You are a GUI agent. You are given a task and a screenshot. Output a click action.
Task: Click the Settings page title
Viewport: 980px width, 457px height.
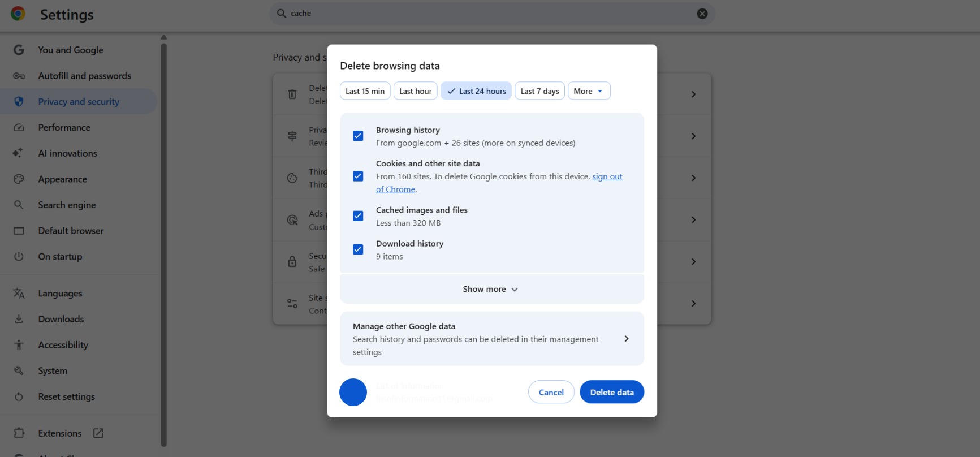click(67, 15)
